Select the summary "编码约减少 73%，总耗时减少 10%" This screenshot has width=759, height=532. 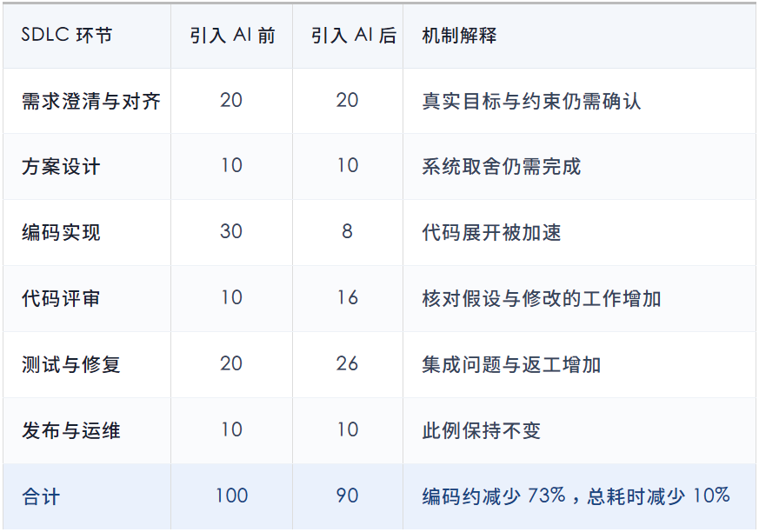click(576, 496)
